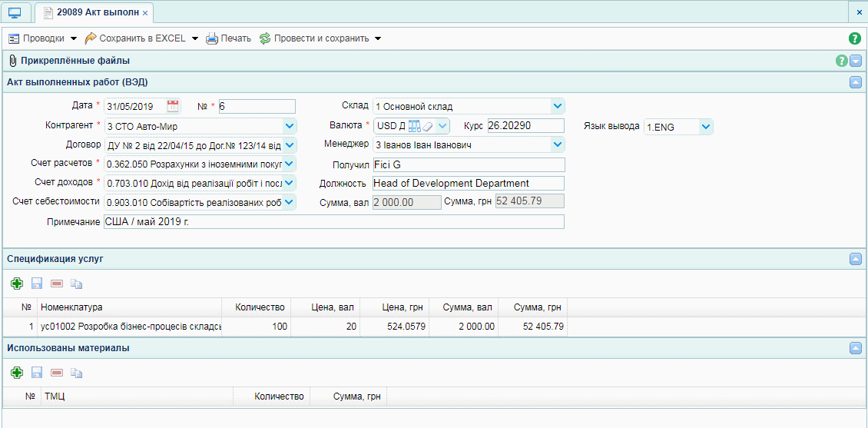Add row in Спецификация услуг
This screenshot has width=868, height=428.
pos(17,284)
